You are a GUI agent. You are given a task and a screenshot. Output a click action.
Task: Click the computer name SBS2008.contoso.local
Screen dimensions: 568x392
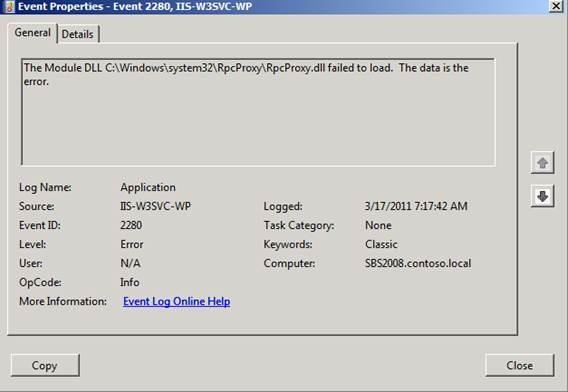point(418,263)
